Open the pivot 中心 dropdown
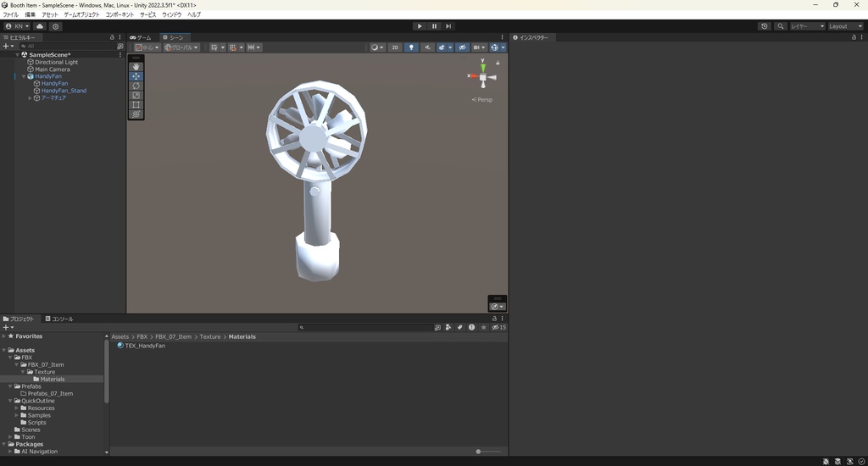The height and width of the screenshot is (466, 868). coord(147,47)
